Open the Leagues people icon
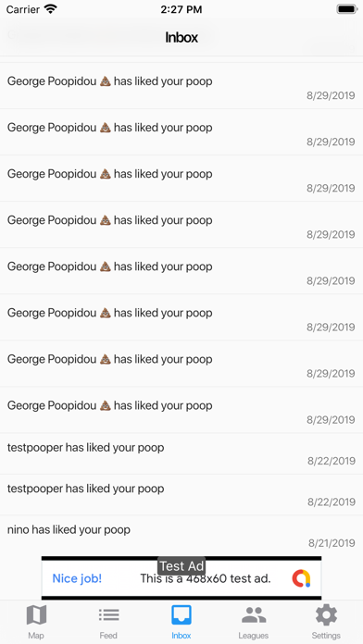The width and height of the screenshot is (363, 644). [x=254, y=614]
